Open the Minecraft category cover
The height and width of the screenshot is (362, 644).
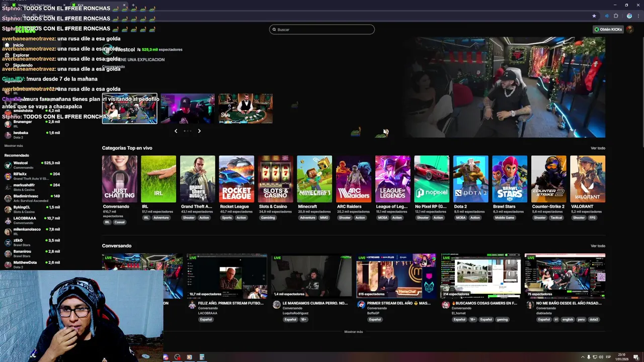pos(314,179)
